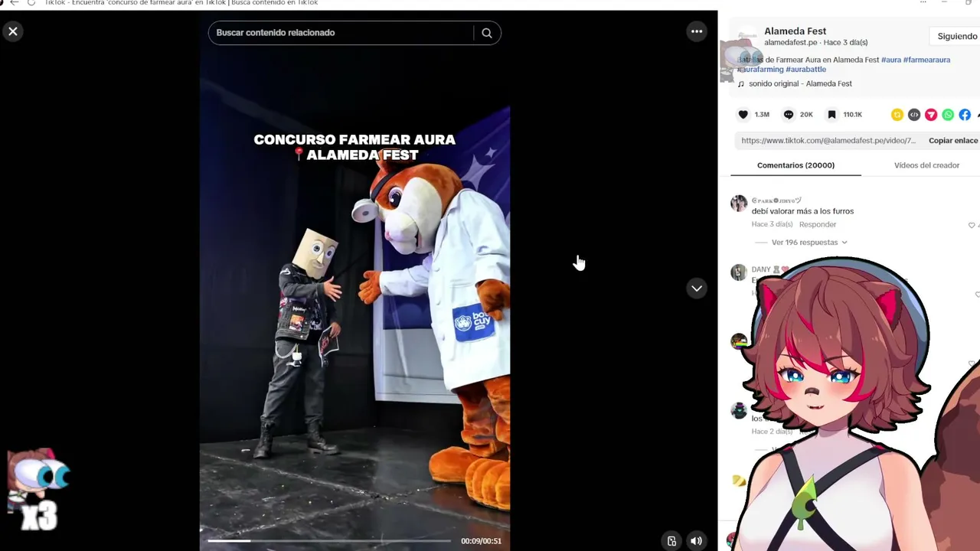
Task: Open the #aurabattle hashtag
Action: [x=806, y=70]
